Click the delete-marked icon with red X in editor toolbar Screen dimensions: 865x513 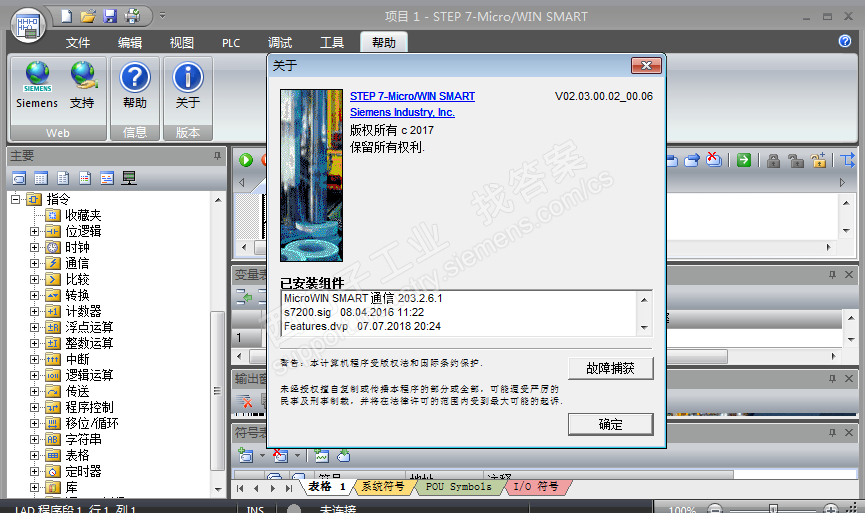coord(714,160)
